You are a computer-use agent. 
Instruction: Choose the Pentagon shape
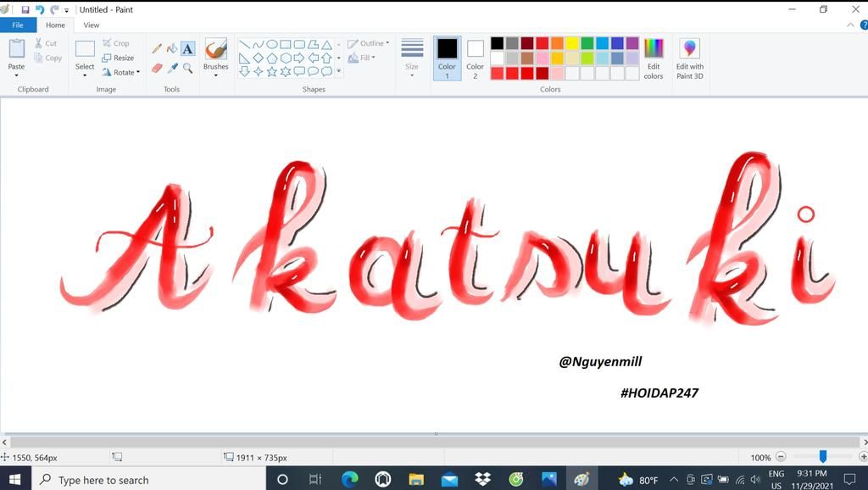pos(272,58)
